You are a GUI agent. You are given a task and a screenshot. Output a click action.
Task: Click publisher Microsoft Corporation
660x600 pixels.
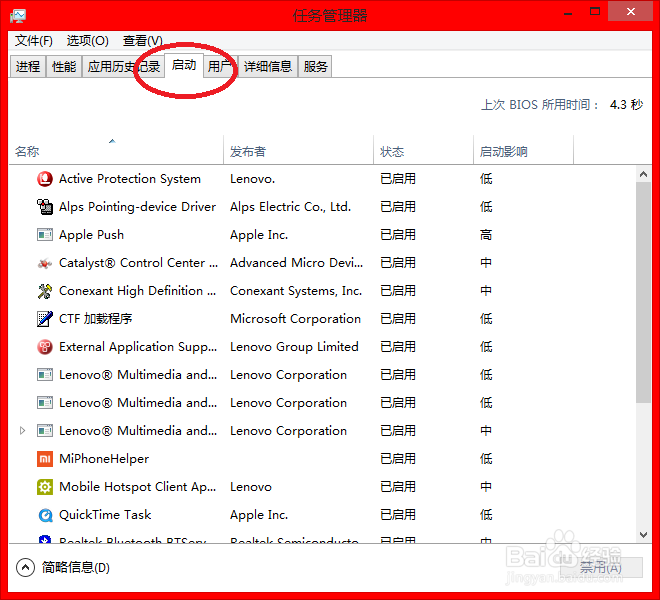coord(295,319)
